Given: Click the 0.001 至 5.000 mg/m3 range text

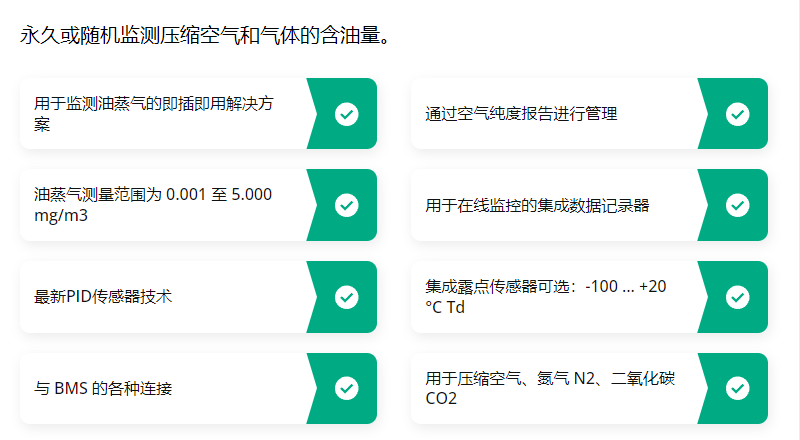Looking at the screenshot, I should coord(153,205).
